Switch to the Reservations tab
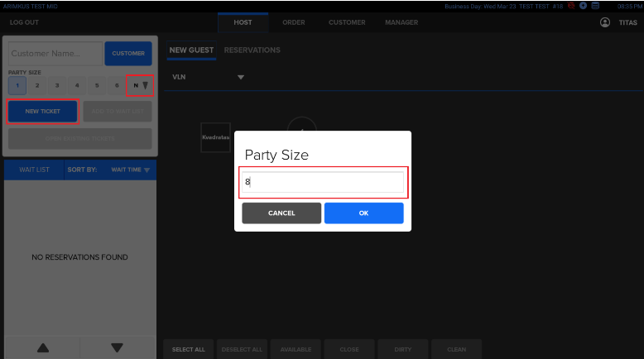This screenshot has width=644, height=359. coord(252,50)
